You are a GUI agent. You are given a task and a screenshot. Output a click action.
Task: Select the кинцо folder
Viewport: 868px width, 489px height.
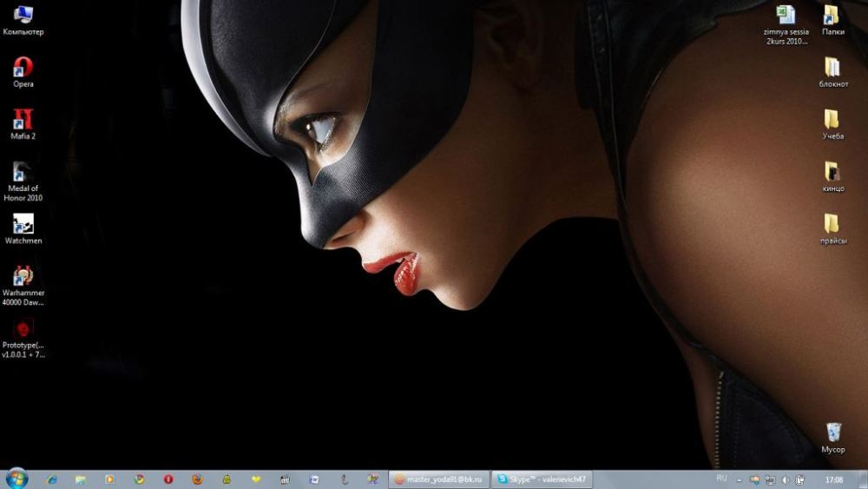[x=832, y=177]
